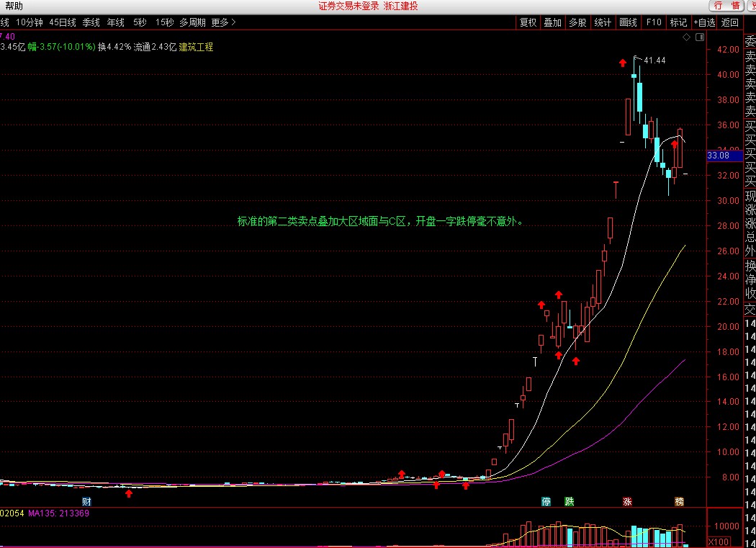
Task: Click the 财 financial marker on timeline
Action: pos(86,502)
